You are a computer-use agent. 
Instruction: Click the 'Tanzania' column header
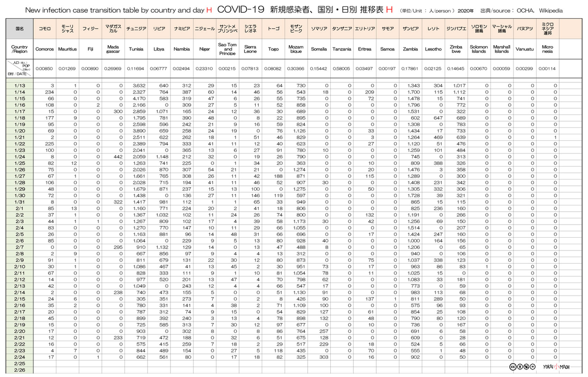click(342, 50)
